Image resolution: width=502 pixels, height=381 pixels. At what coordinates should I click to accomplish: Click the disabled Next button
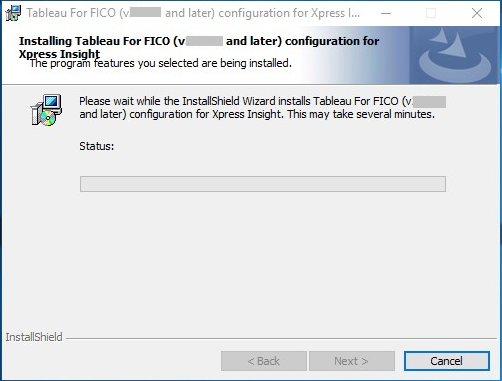(352, 361)
